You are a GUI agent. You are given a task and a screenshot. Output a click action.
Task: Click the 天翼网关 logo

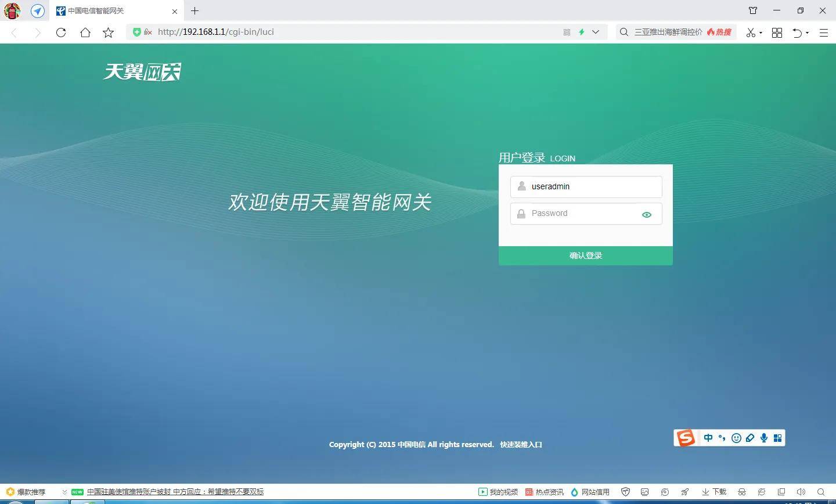click(142, 71)
